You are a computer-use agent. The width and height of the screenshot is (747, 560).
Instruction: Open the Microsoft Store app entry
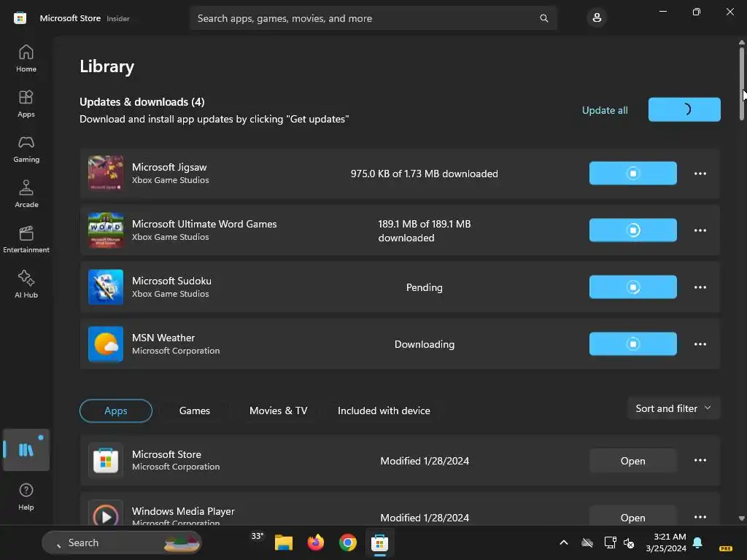(632, 461)
